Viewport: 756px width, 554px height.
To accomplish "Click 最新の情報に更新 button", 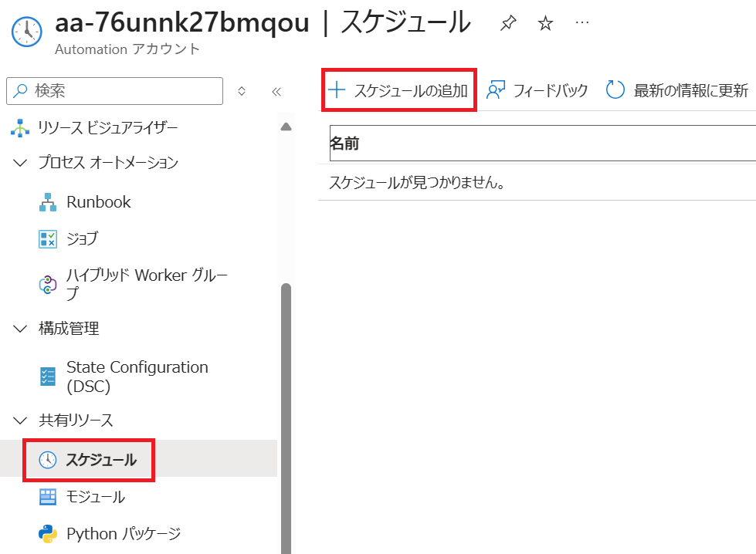I will (677, 90).
